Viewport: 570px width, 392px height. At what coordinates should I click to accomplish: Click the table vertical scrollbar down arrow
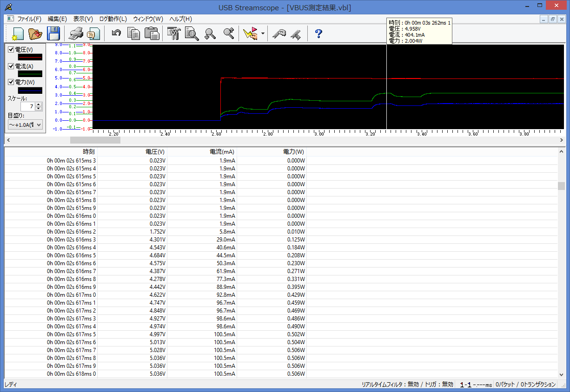[562, 374]
